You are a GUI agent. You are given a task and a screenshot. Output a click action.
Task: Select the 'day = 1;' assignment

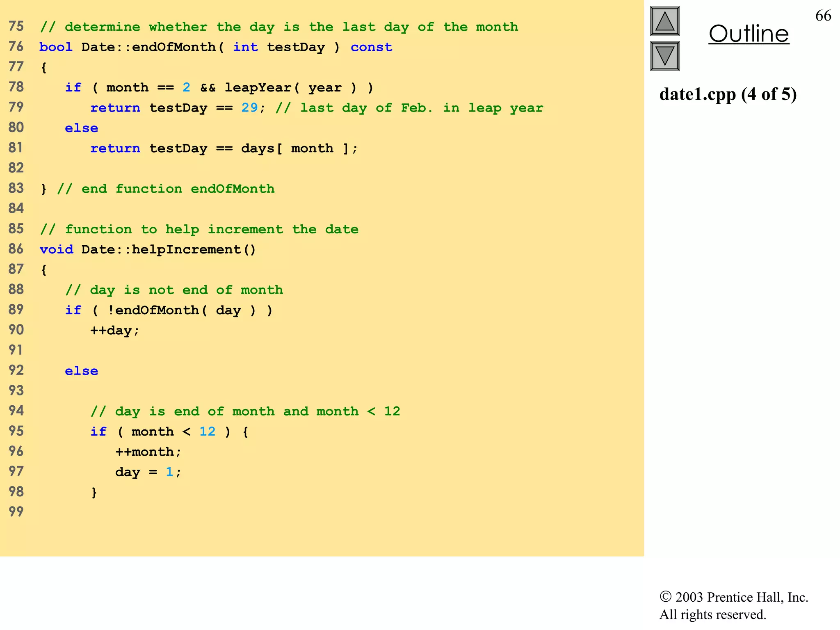(148, 472)
